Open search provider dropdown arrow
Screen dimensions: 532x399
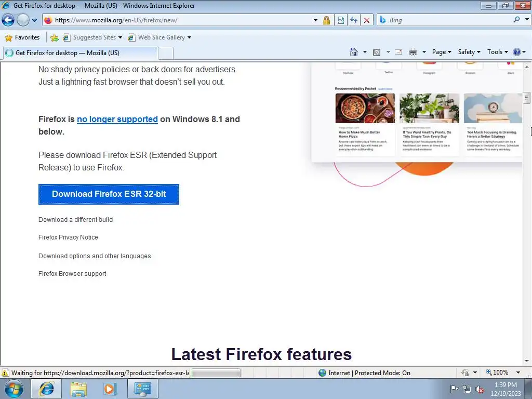click(527, 20)
